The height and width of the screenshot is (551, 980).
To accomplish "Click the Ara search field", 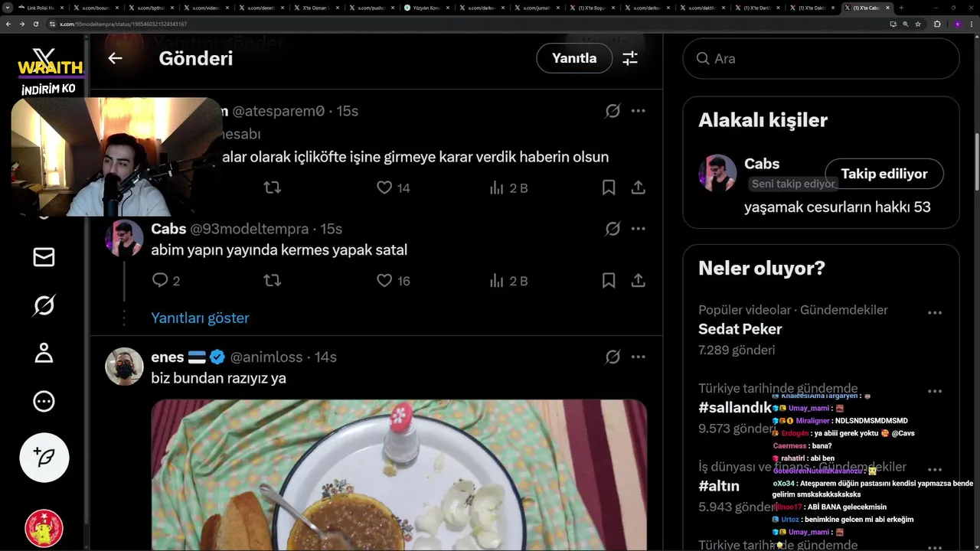I will (x=821, y=58).
